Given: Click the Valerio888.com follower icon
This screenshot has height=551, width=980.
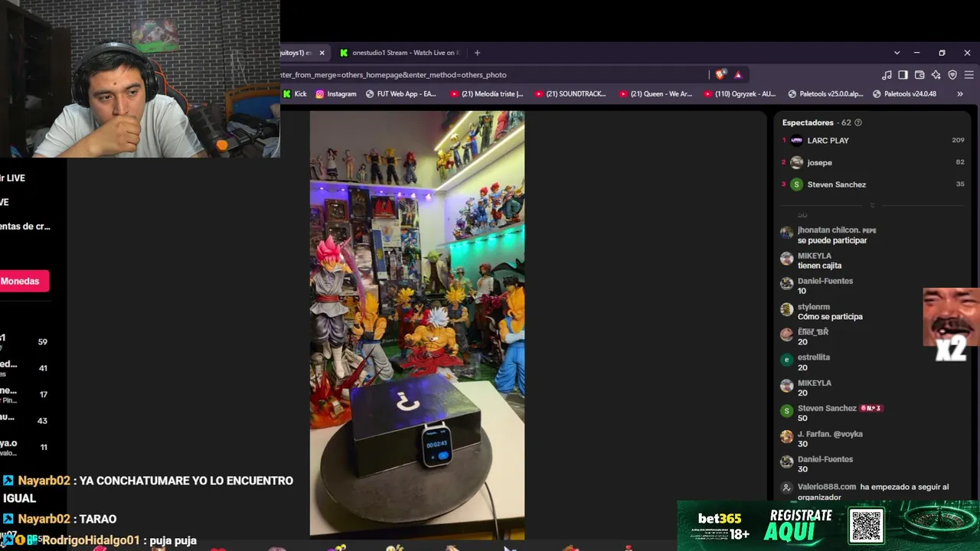Looking at the screenshot, I should [786, 487].
